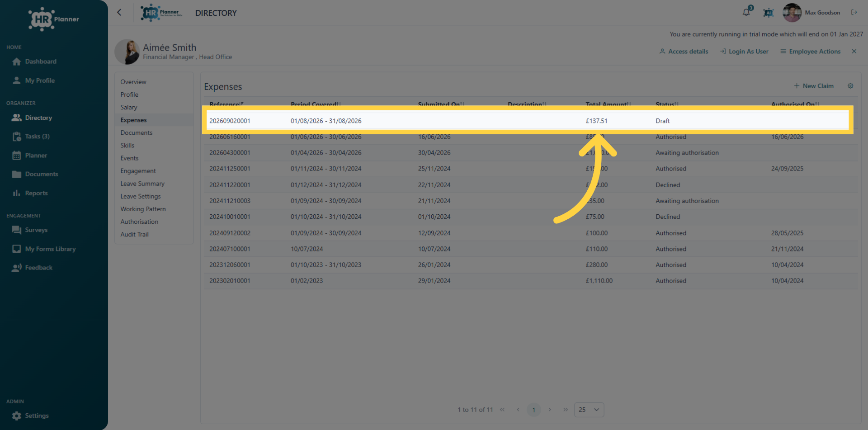Open My Forms Library in the sidebar
The image size is (868, 430).
tap(44, 249)
